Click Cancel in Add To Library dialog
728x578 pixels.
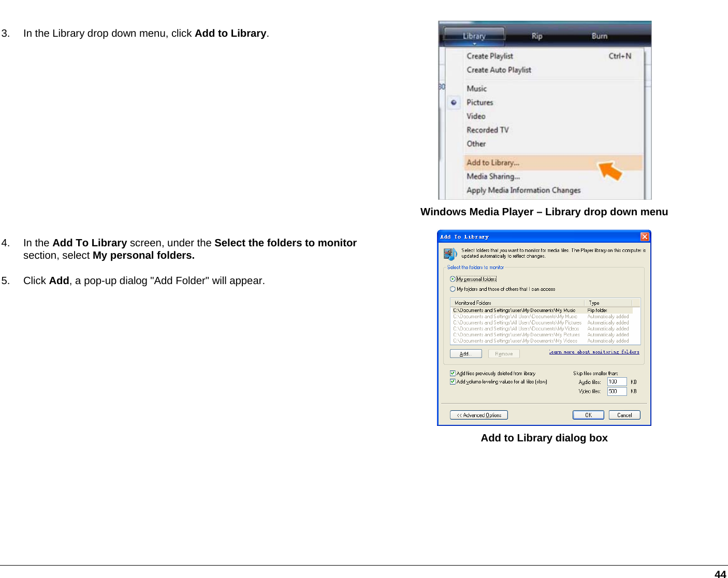tap(624, 415)
